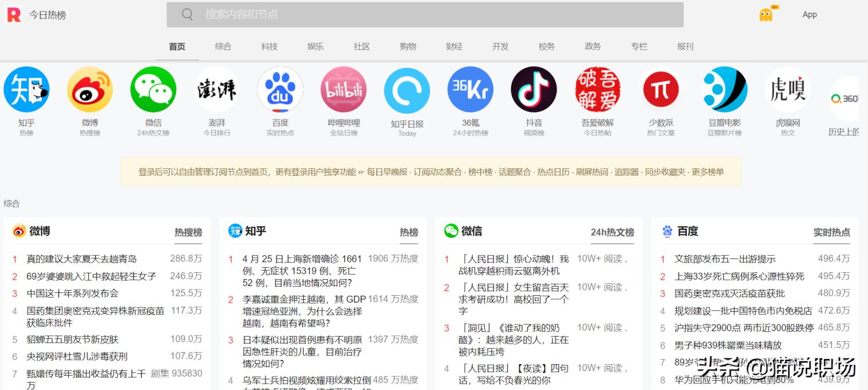Click the 澎湃 daily ranking icon
This screenshot has height=390, width=868.
coord(217,89)
